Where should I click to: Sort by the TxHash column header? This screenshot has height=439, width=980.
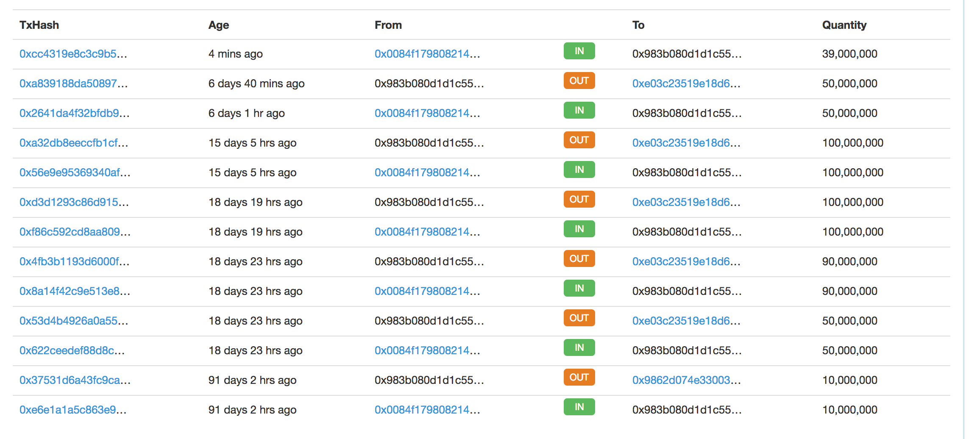point(39,25)
